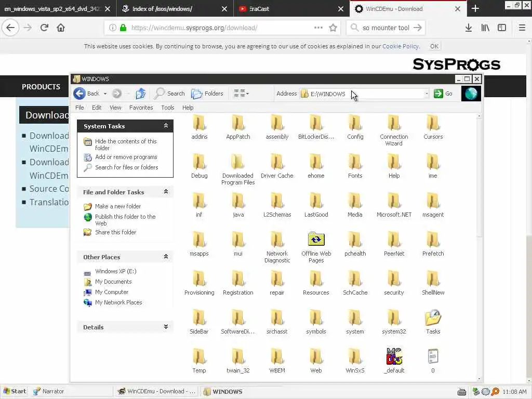
Task: Open the Search pane in explorer
Action: pos(169,94)
